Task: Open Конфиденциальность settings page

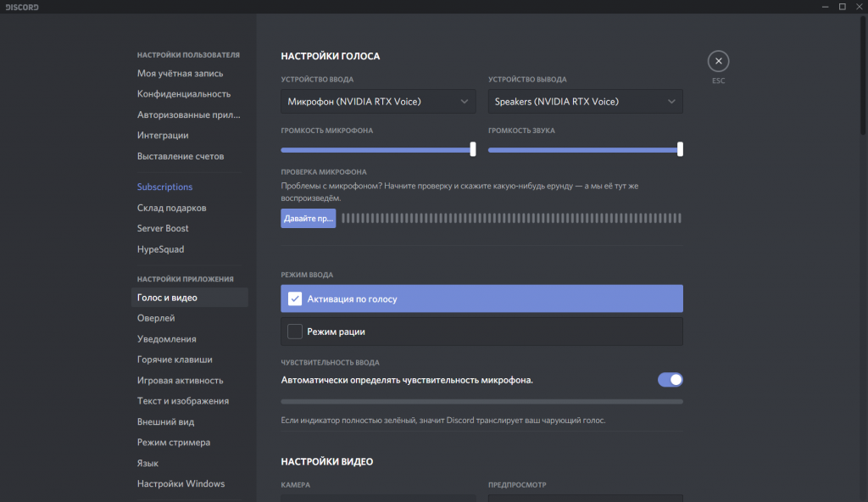Action: [184, 94]
